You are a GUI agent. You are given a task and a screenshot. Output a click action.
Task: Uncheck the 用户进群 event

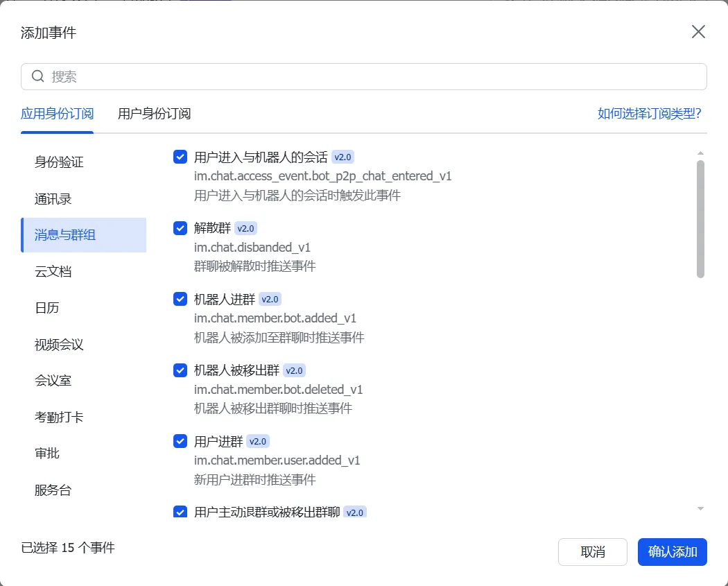(180, 441)
